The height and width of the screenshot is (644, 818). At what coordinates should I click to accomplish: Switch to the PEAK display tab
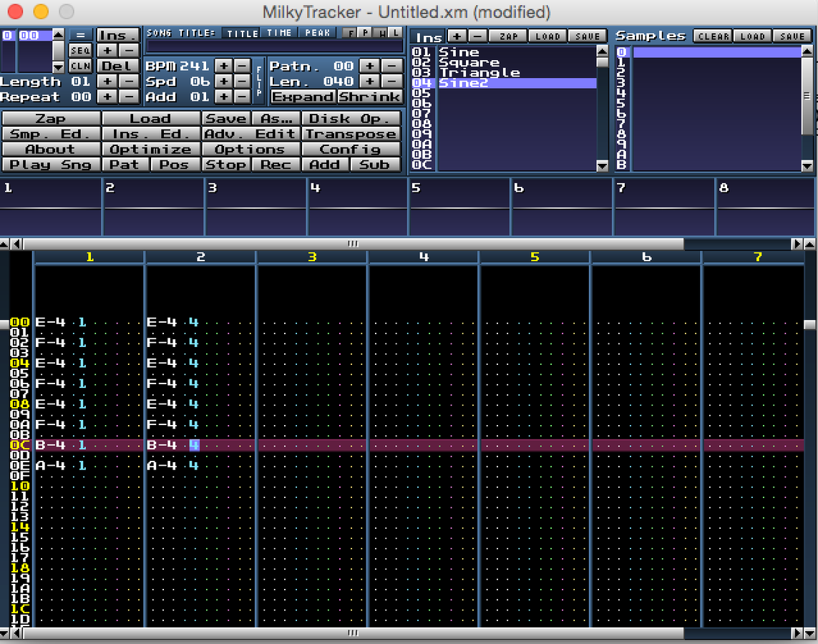point(318,33)
